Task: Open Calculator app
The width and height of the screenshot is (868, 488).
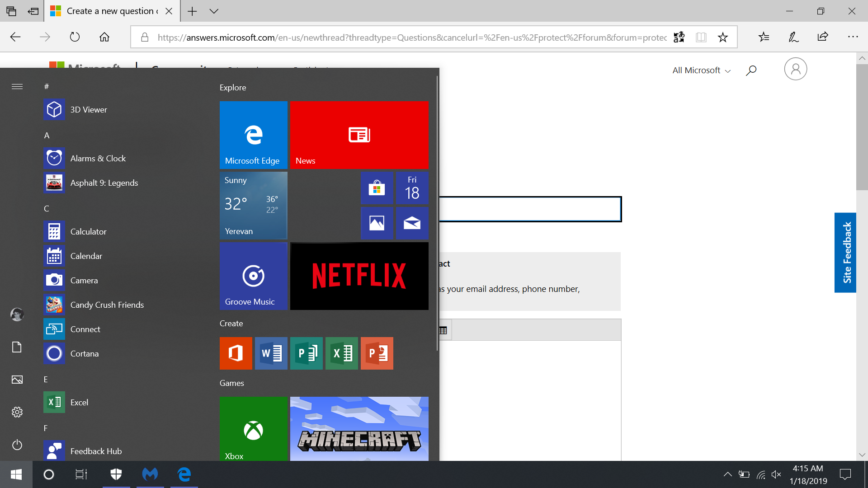Action: (x=122, y=232)
